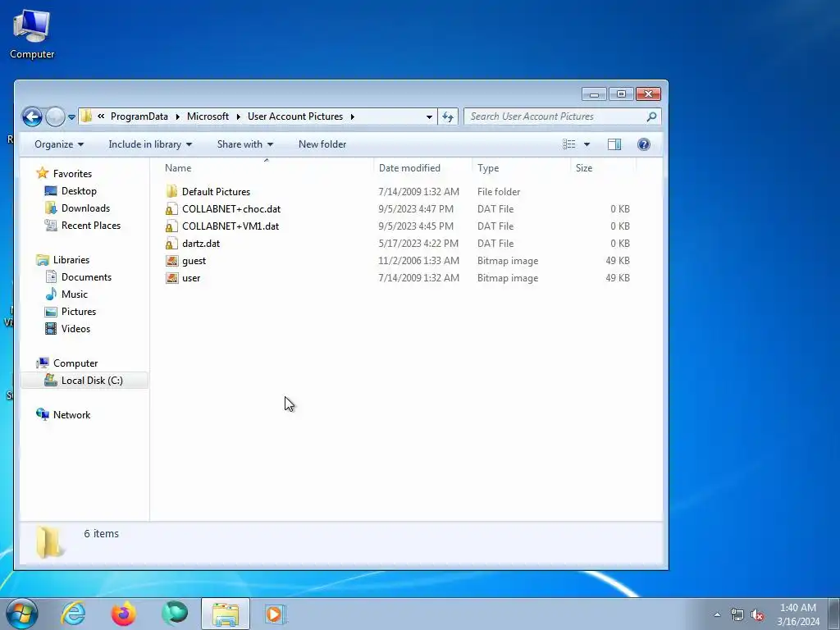The width and height of the screenshot is (840, 630).
Task: Open the Windows Start menu
Action: coord(21,614)
